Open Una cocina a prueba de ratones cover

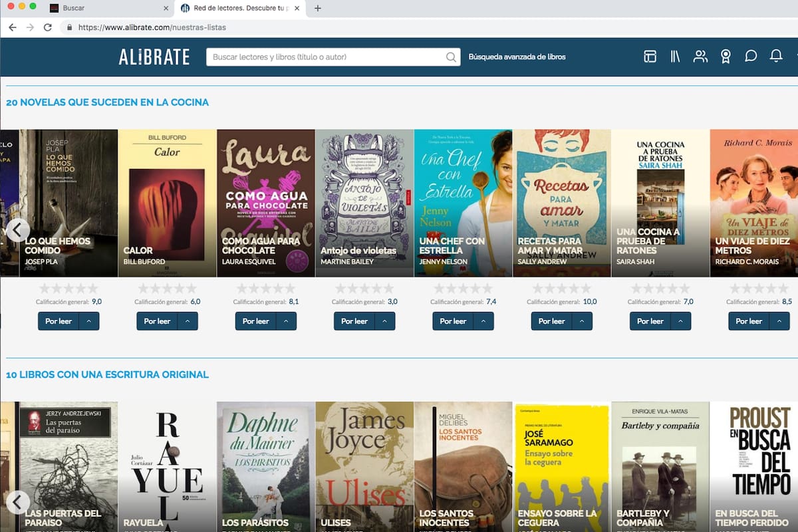660,203
